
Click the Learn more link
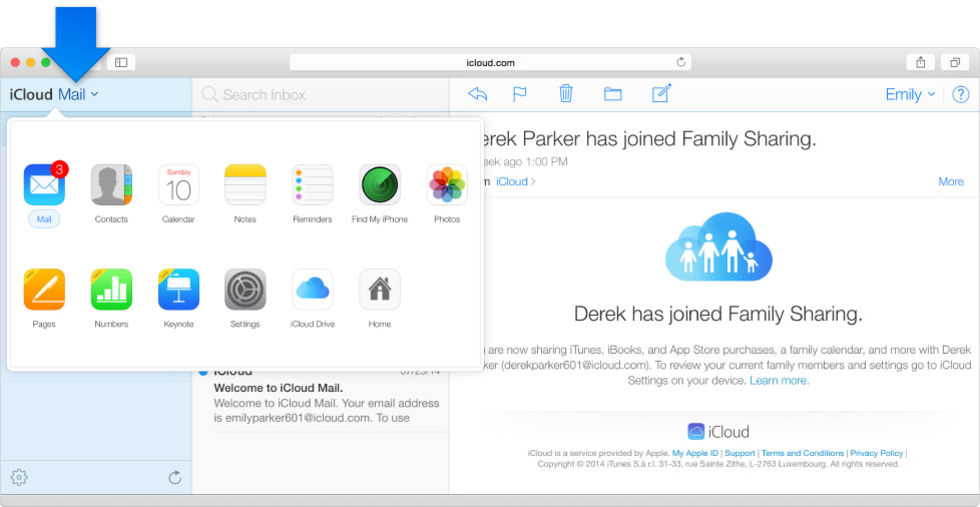point(778,381)
